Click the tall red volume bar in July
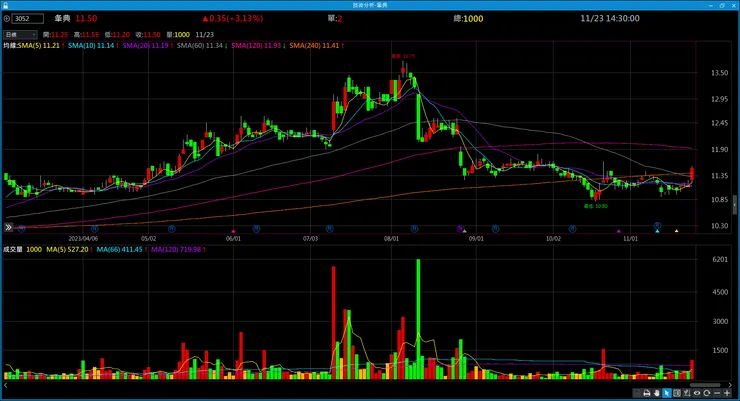Image resolution: width=740 pixels, height=401 pixels. click(334, 323)
